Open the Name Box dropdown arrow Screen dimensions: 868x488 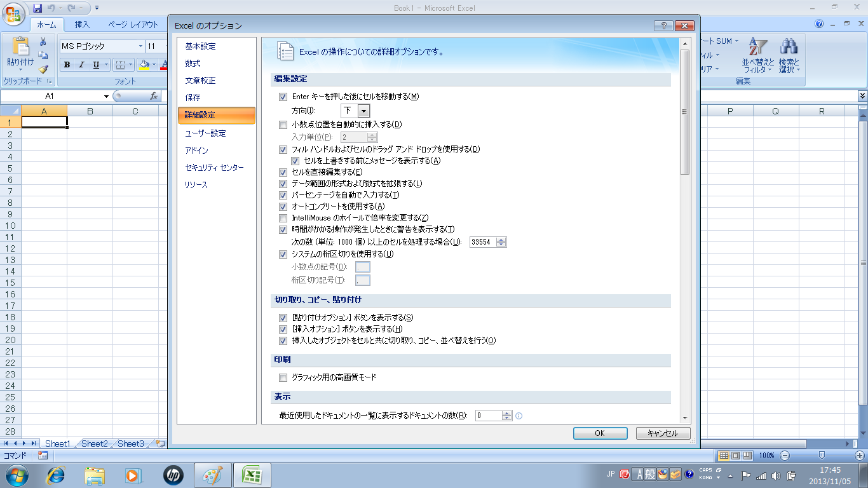[x=106, y=97]
